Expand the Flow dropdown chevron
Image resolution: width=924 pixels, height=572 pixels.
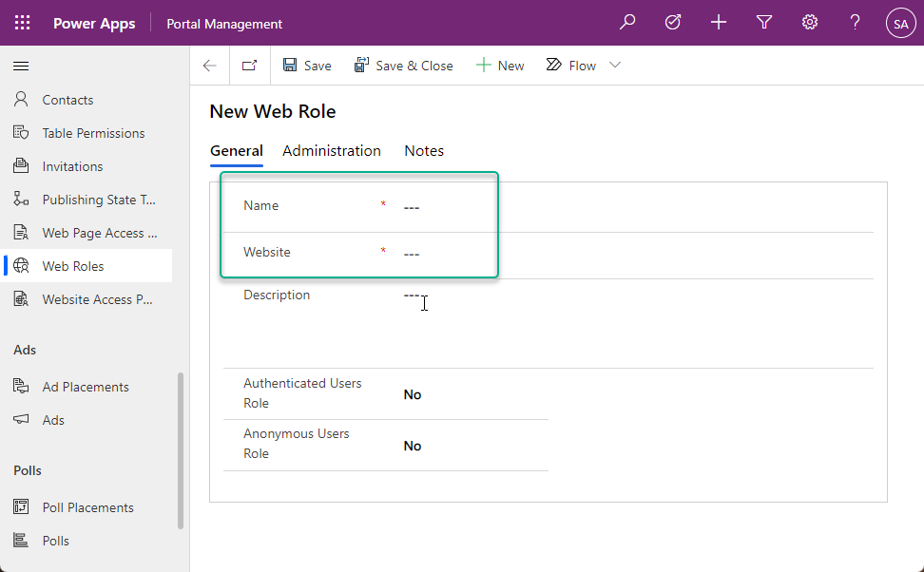615,65
